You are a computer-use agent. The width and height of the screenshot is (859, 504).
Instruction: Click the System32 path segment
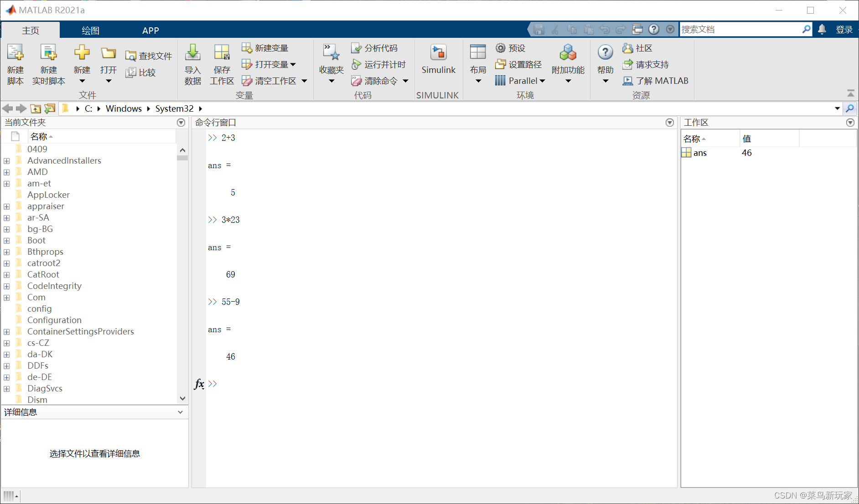(x=174, y=108)
